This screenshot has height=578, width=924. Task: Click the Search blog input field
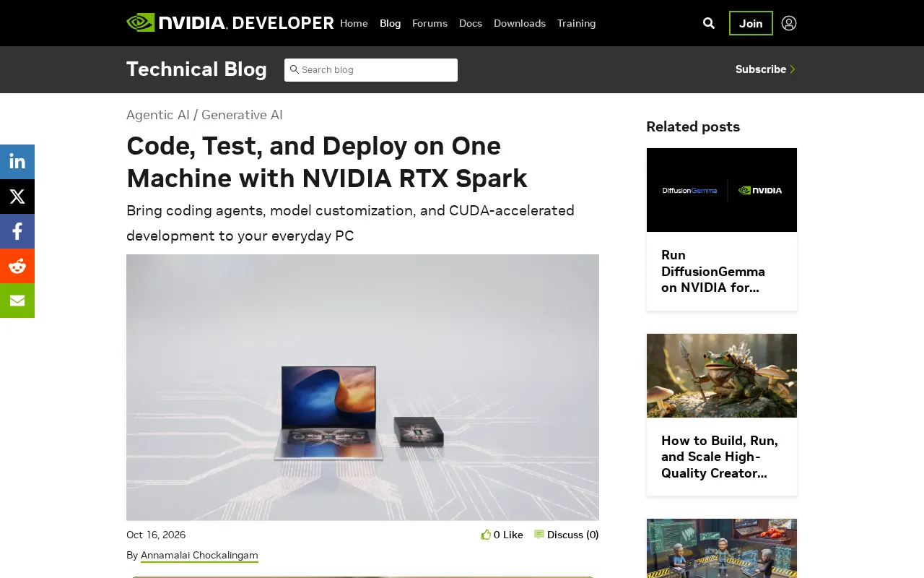(371, 70)
